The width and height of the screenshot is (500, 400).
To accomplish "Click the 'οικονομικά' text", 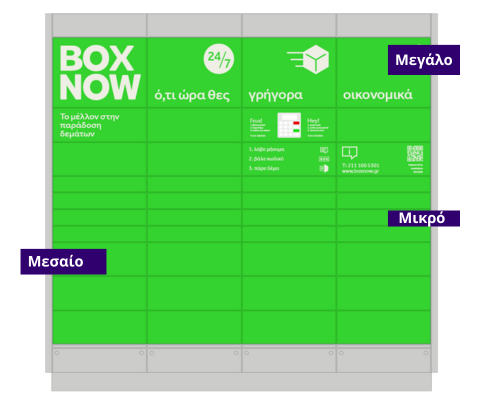I will 378,95.
